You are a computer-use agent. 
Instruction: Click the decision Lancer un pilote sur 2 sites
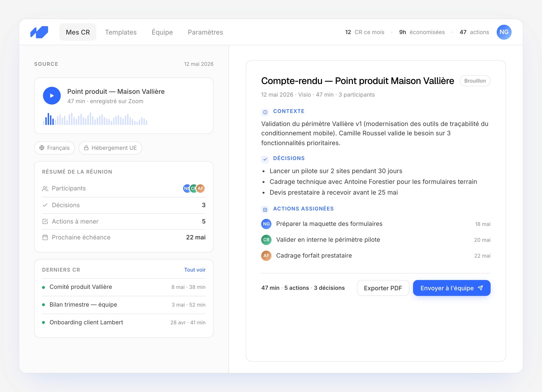pyautogui.click(x=336, y=171)
